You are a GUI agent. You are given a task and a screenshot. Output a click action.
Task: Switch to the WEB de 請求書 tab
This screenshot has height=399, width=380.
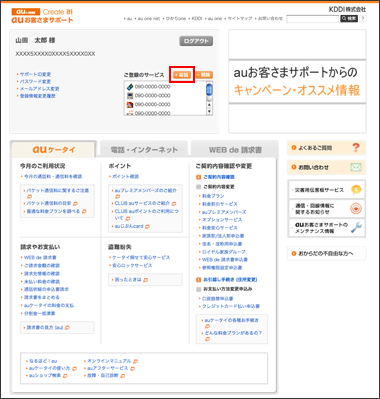[235, 150]
